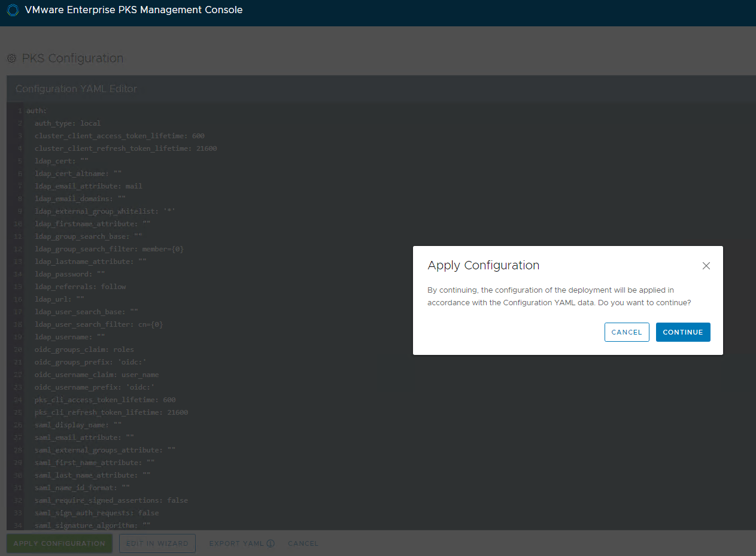Click the 'ldap_cert: ""' line
Screen dimensions: 756x556
(x=62, y=161)
